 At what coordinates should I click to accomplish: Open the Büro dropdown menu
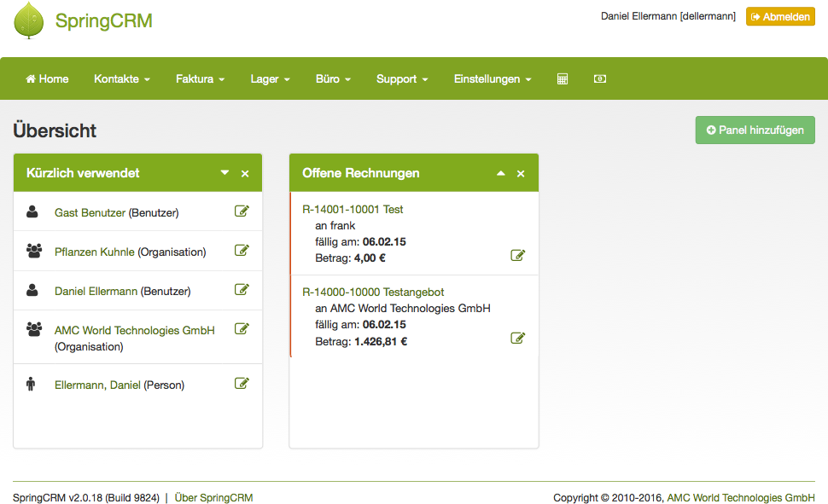pyautogui.click(x=333, y=78)
